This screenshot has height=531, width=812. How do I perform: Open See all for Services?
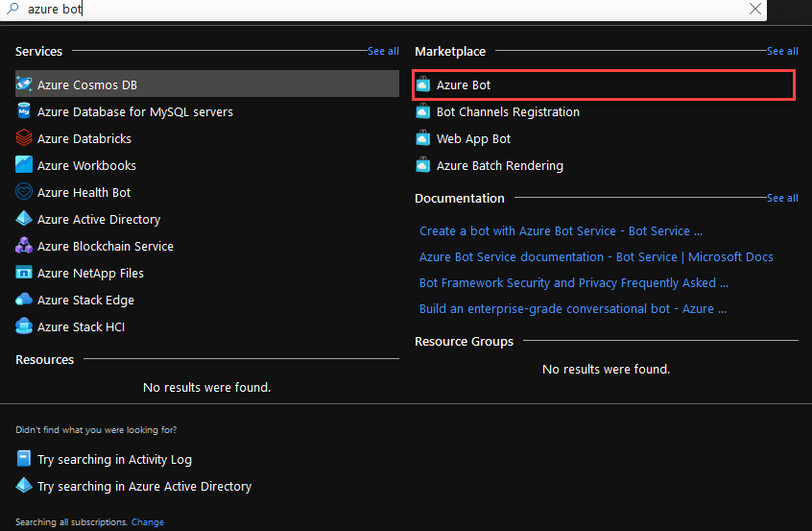pos(383,51)
